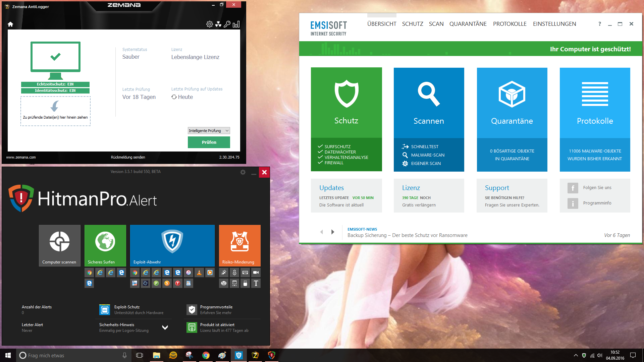Click the key license icon in Zemana
The height and width of the screenshot is (362, 644).
(227, 24)
